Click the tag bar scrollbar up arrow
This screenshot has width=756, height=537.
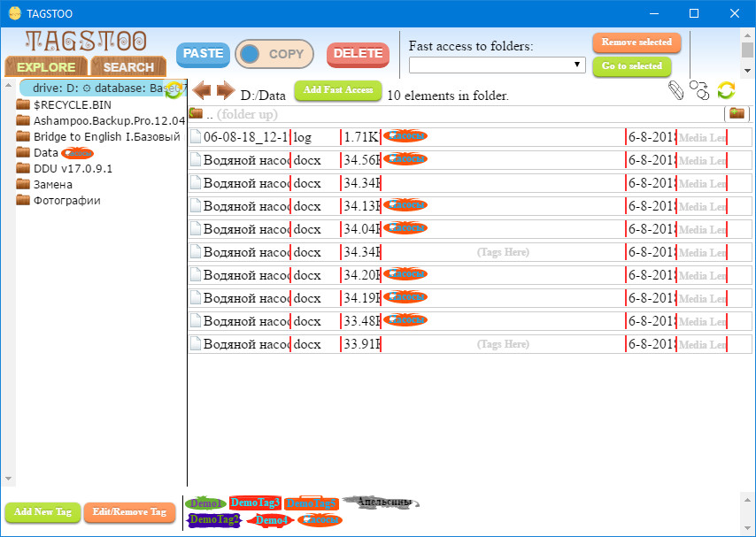(747, 500)
